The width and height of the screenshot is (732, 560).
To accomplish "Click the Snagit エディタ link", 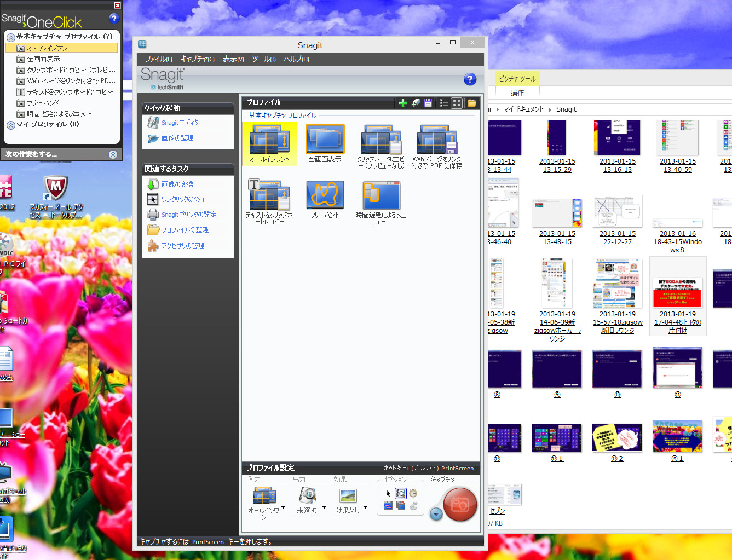I will 180,123.
